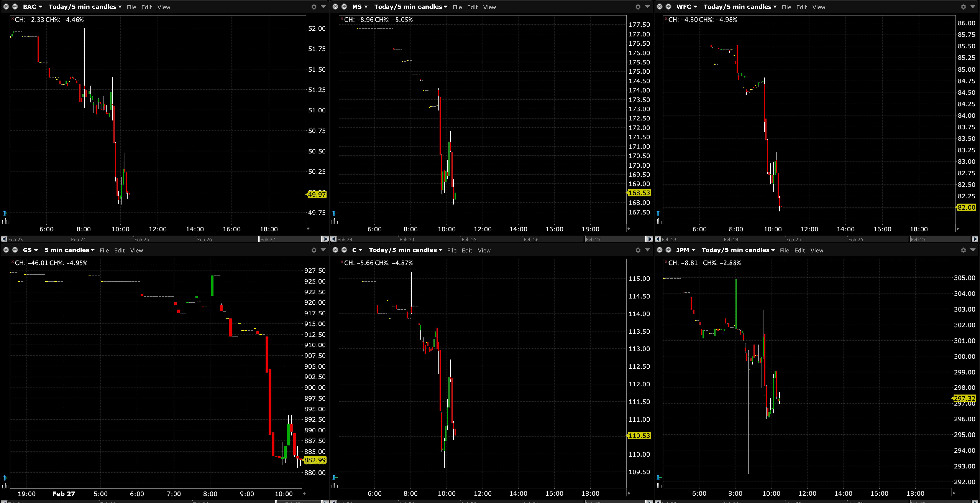Click Edit on JPM chart header
This screenshot has width=980, height=503.
pyautogui.click(x=799, y=251)
